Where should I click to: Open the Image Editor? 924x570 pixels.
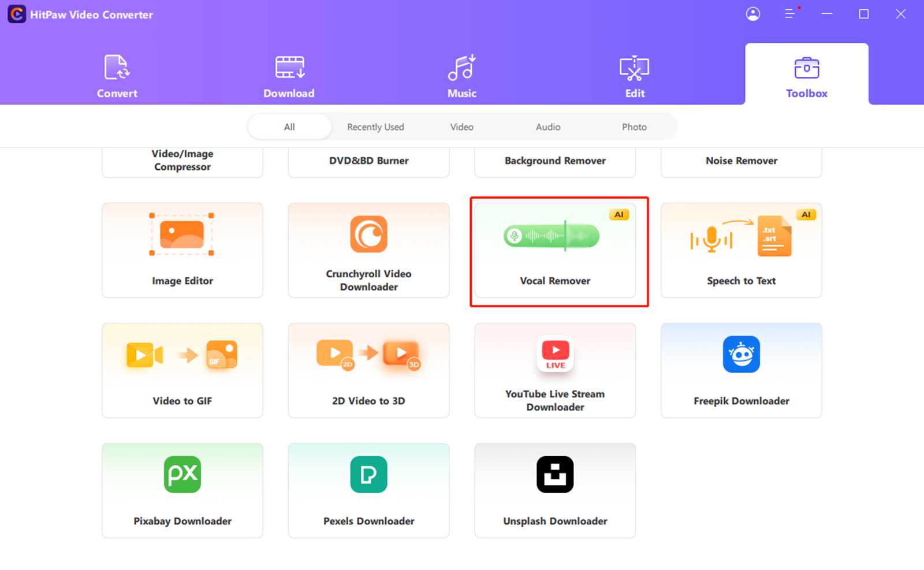pos(182,250)
